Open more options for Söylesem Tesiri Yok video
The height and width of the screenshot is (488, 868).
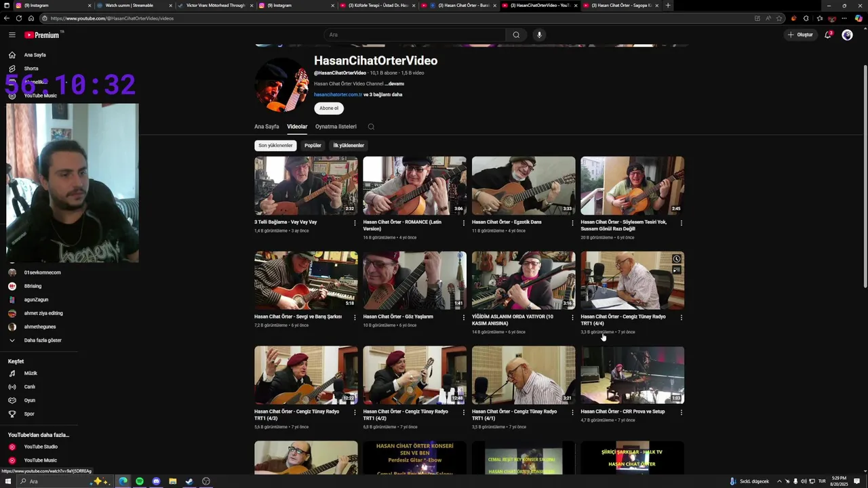[682, 223]
